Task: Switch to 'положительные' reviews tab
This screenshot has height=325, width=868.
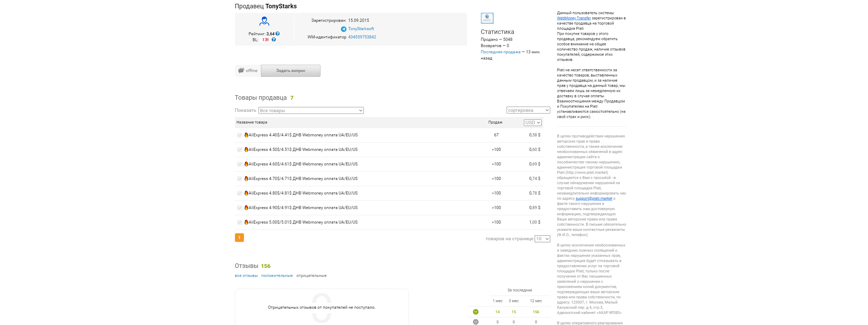Action: pos(277,276)
